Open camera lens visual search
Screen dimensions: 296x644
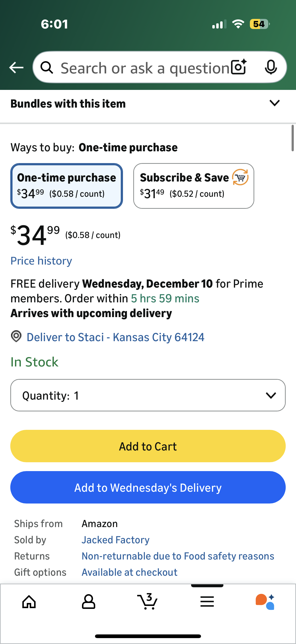pos(239,67)
